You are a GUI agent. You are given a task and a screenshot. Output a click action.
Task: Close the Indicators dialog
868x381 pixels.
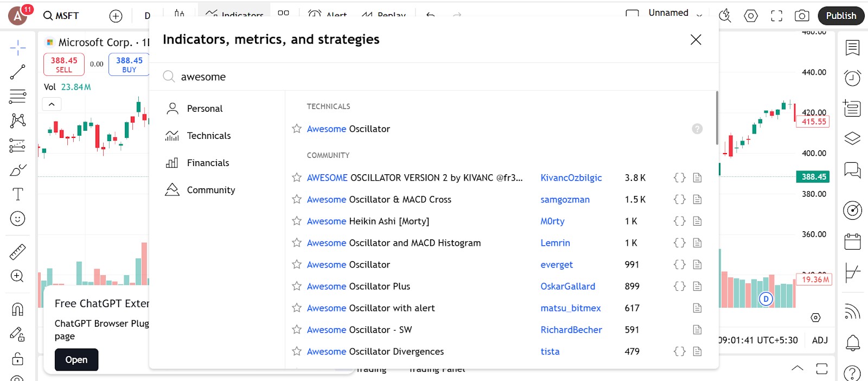pos(695,40)
